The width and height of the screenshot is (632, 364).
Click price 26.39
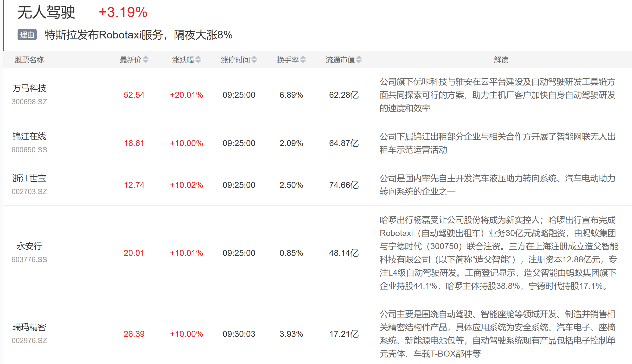(x=134, y=334)
